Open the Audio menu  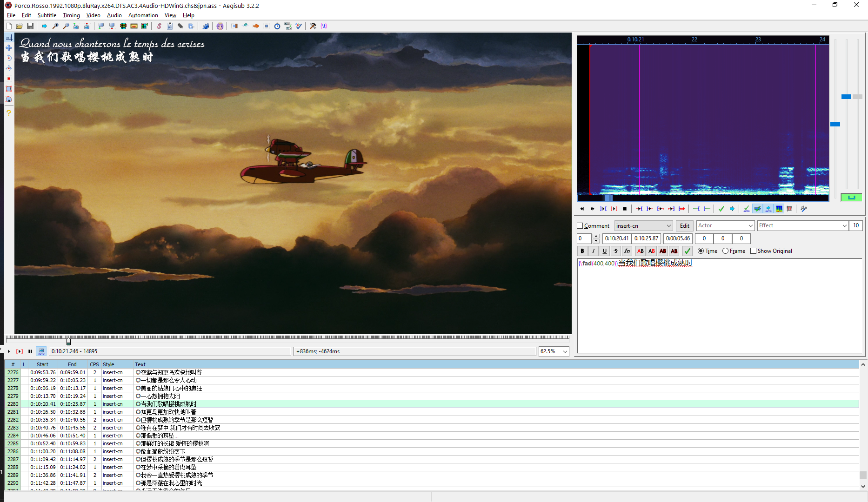pyautogui.click(x=114, y=15)
